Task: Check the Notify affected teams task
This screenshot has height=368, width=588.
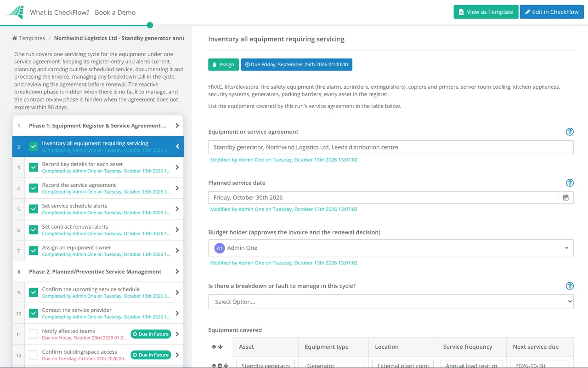Action: (34, 334)
